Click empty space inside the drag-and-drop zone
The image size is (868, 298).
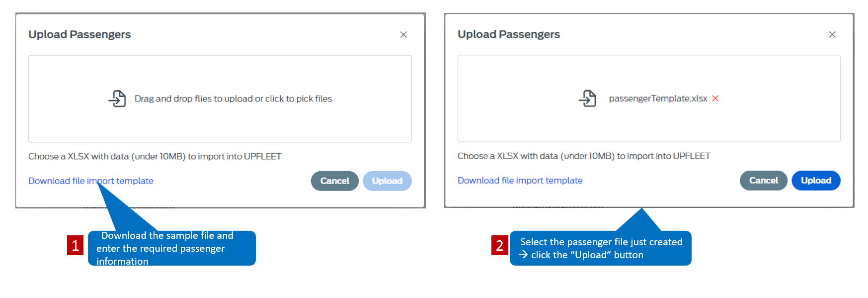pyautogui.click(x=220, y=124)
